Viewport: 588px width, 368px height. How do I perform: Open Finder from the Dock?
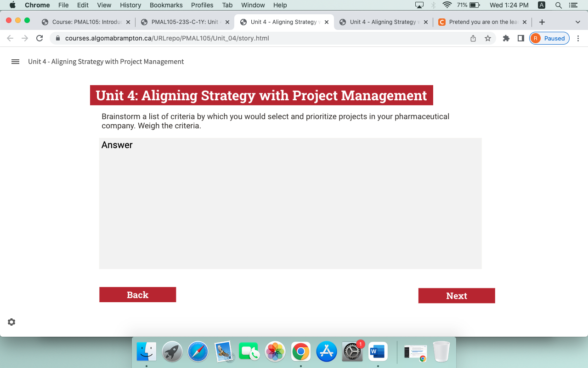point(147,352)
